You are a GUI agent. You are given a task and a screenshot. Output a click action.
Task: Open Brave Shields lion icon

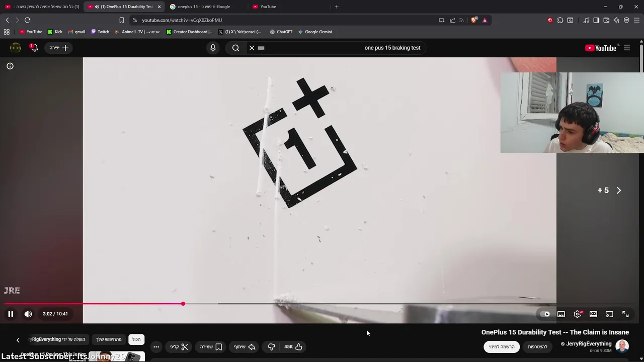point(473,20)
